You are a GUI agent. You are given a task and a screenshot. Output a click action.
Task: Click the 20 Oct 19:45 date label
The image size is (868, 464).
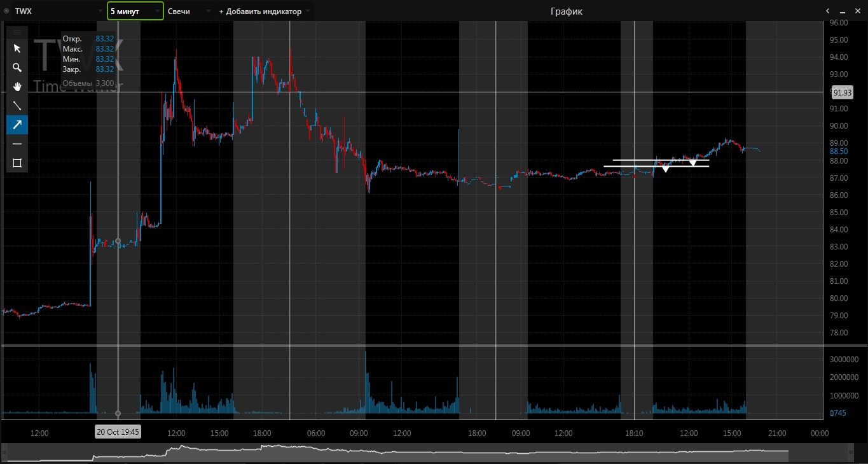(118, 432)
